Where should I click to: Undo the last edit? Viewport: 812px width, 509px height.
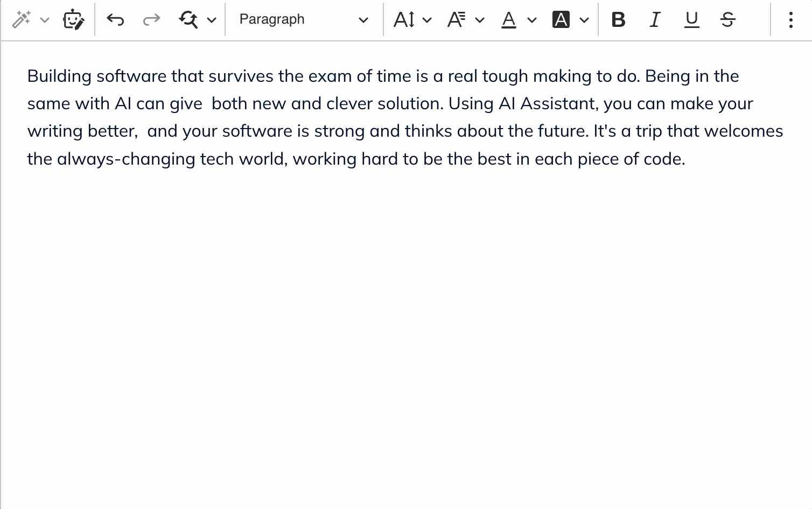tap(115, 20)
